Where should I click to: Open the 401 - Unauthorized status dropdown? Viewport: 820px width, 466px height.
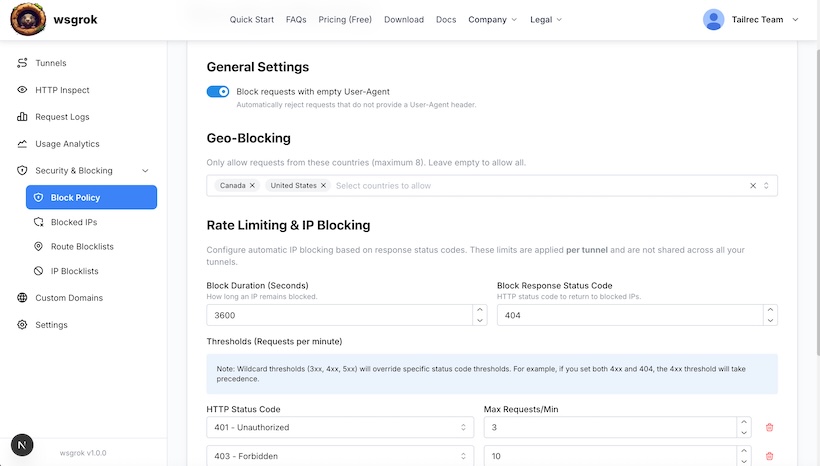(x=340, y=427)
